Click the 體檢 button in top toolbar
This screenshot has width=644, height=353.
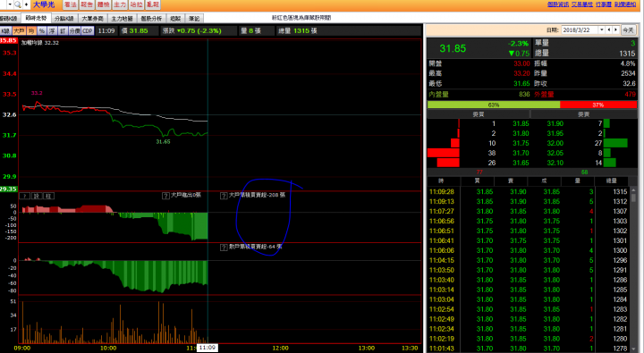pyautogui.click(x=103, y=4)
